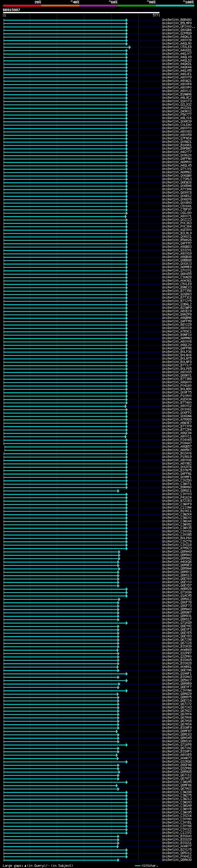Select hit label UniRef100_A7M923

pos(177,548)
